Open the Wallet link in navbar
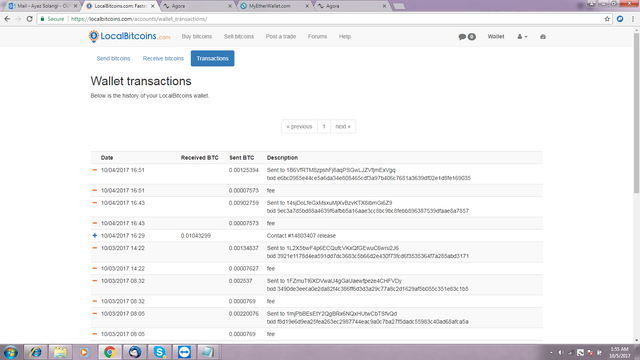 [496, 37]
